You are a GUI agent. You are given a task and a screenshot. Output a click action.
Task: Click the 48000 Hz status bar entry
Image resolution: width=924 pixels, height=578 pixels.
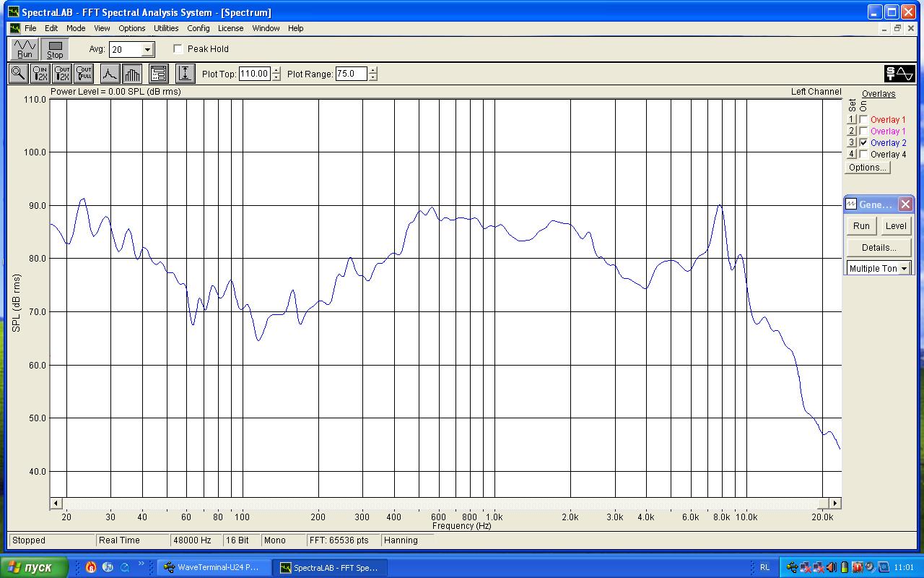click(x=196, y=540)
